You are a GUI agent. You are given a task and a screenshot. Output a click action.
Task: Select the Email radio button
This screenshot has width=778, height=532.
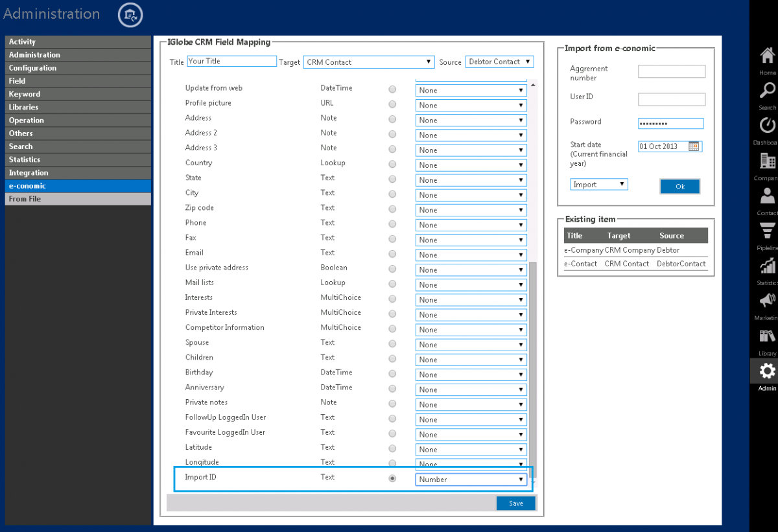[x=392, y=253]
